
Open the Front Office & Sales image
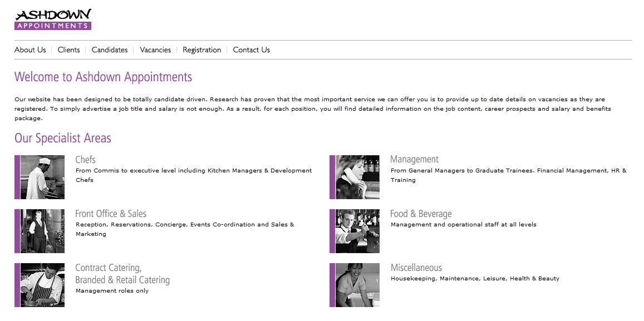pos(42,231)
